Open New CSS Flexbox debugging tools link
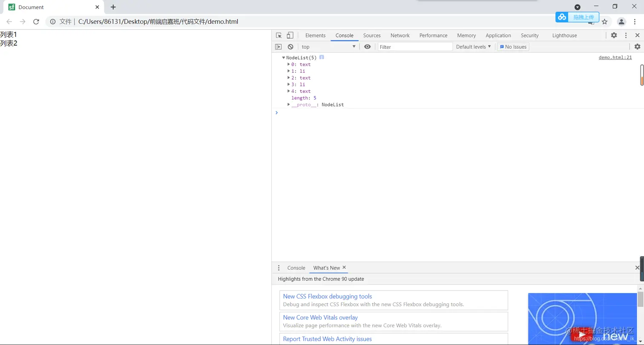 (327, 297)
